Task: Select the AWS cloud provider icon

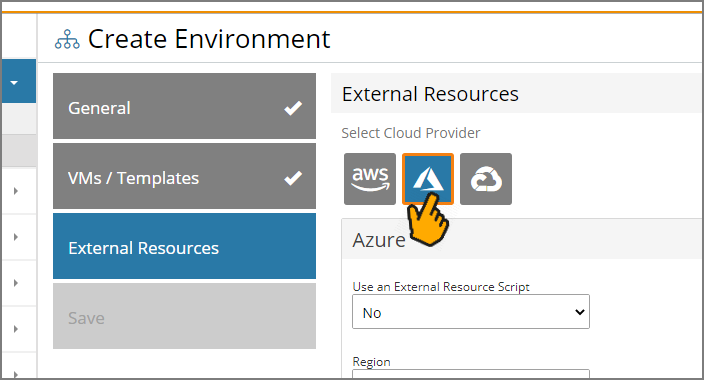Action: pos(370,179)
